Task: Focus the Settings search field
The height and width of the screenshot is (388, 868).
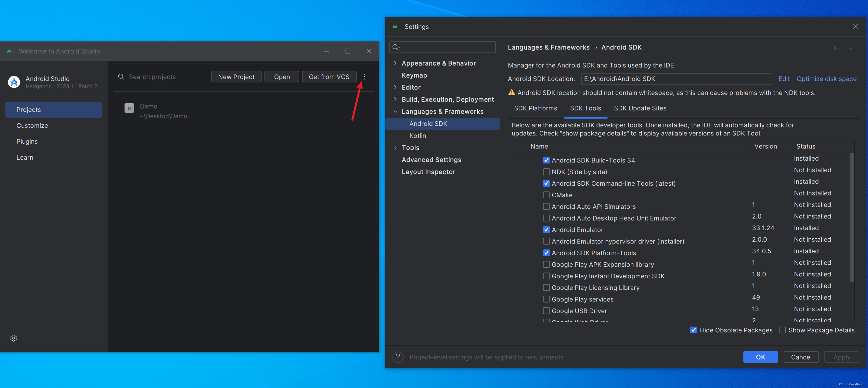Action: click(442, 47)
